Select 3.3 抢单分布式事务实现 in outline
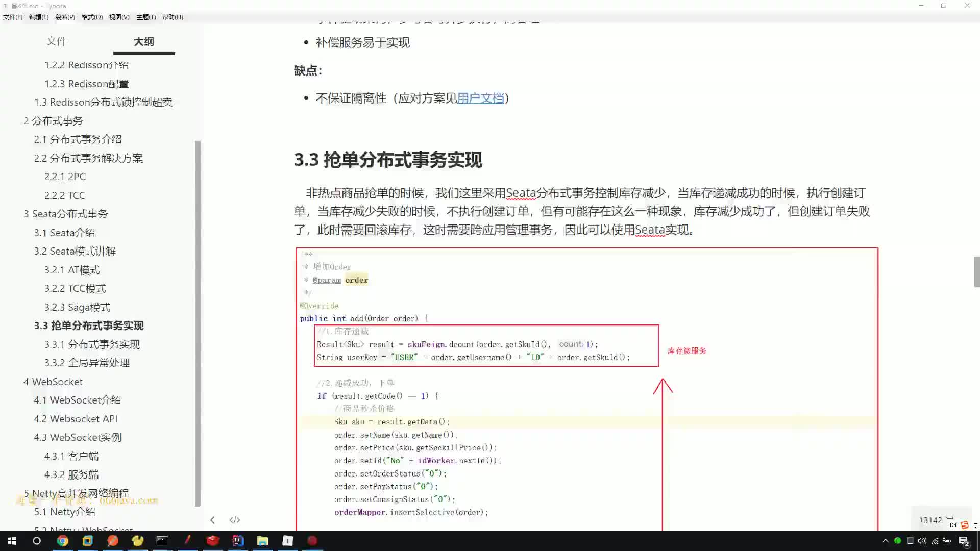Viewport: 980px width, 551px height. click(x=89, y=325)
